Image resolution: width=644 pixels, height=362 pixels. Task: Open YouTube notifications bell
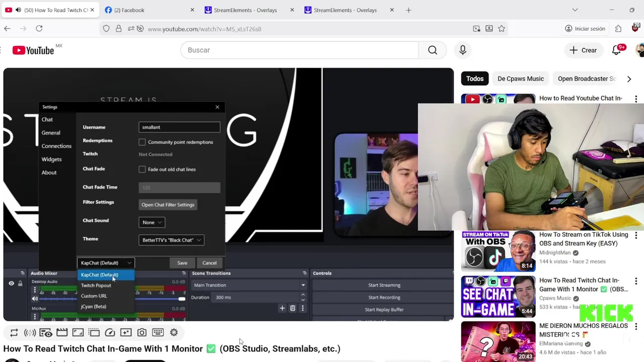(616, 50)
